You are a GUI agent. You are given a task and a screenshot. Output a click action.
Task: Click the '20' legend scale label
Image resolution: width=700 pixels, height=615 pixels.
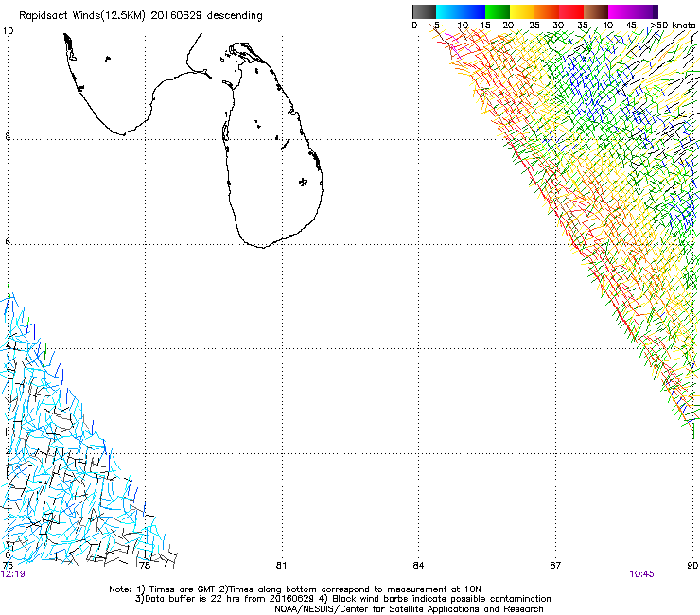click(508, 26)
